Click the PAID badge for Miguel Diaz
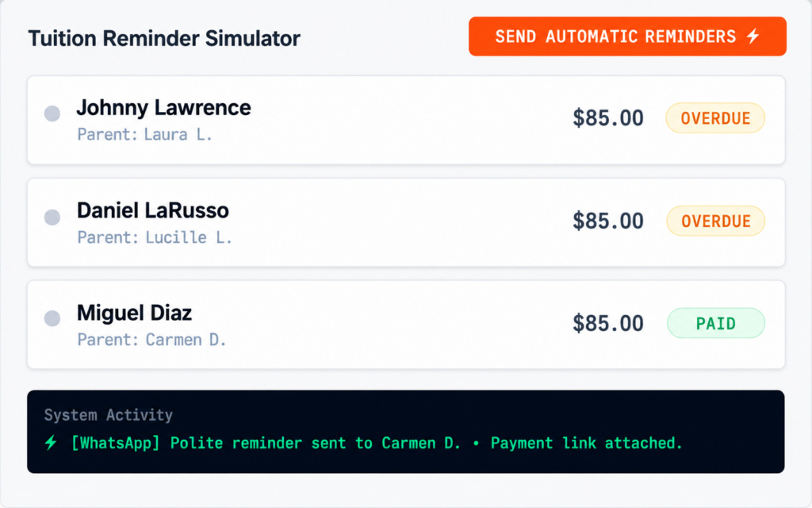Image resolution: width=812 pixels, height=508 pixels. tap(716, 324)
